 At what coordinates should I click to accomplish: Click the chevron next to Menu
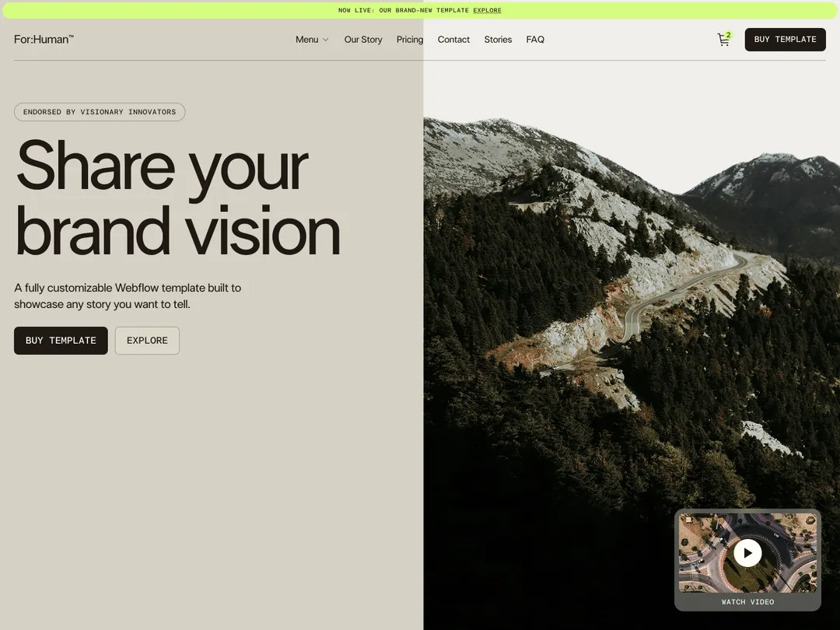pyautogui.click(x=325, y=39)
